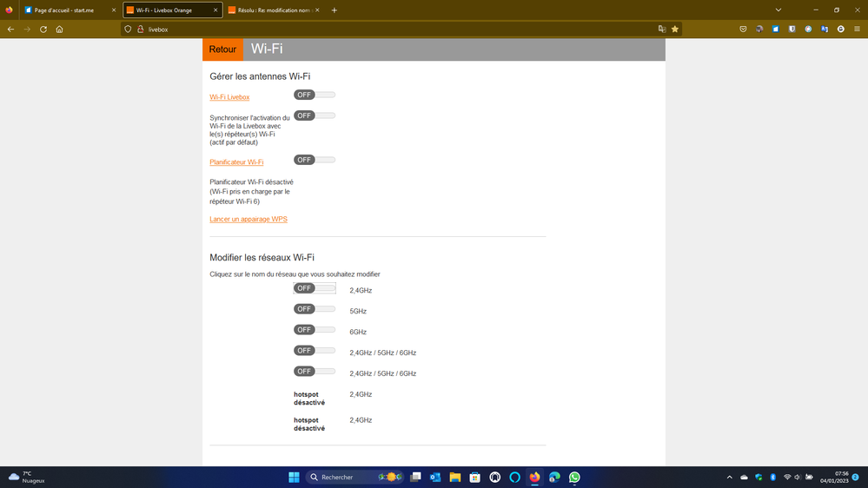This screenshot has width=868, height=488.
Task: Open File Explorer from the taskbar
Action: 454,477
